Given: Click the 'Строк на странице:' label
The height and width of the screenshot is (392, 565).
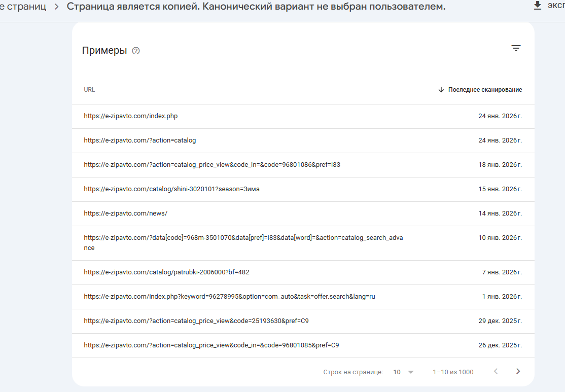Looking at the screenshot, I should tap(353, 372).
